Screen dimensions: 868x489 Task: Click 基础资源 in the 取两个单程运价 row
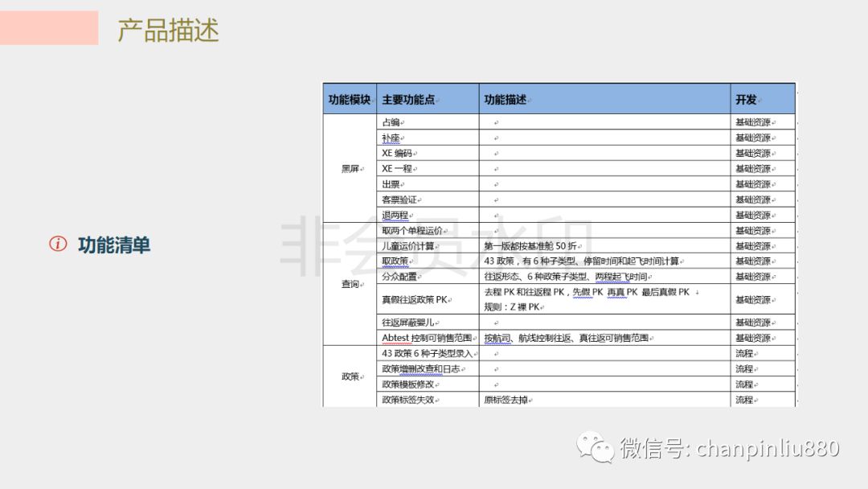(x=753, y=230)
